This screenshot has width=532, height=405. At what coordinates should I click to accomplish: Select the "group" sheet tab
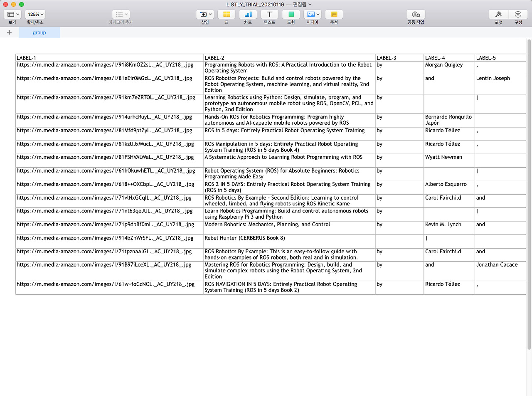(39, 32)
